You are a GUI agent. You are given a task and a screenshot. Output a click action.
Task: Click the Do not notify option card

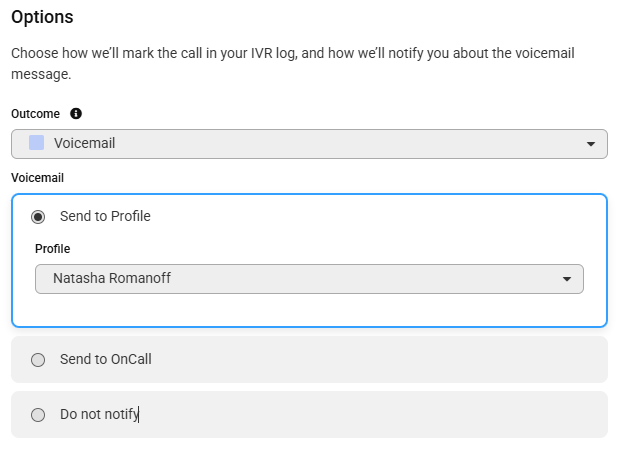[309, 414]
